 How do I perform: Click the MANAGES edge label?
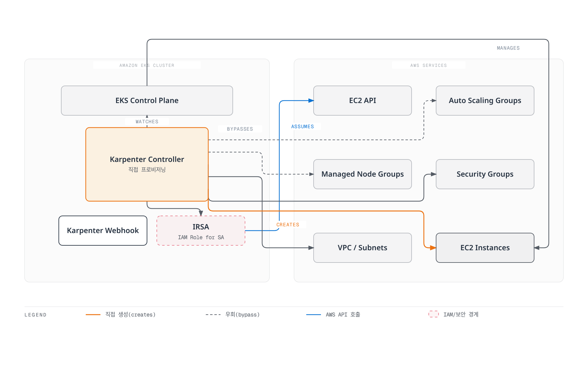coord(508,48)
